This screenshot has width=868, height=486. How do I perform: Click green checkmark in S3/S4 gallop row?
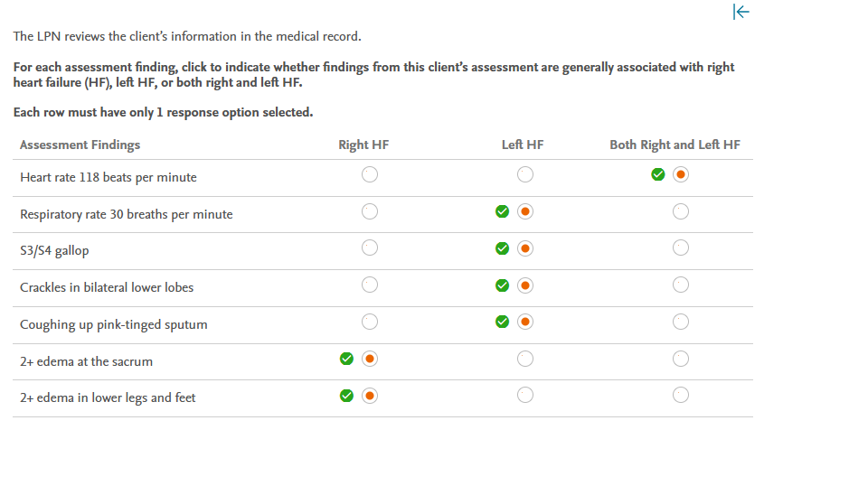(x=502, y=248)
